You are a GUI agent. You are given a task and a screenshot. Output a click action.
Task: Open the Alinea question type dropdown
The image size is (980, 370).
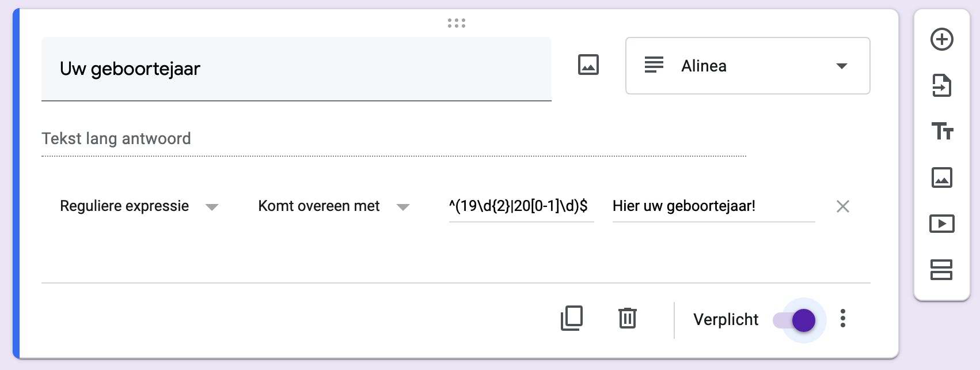(747, 66)
